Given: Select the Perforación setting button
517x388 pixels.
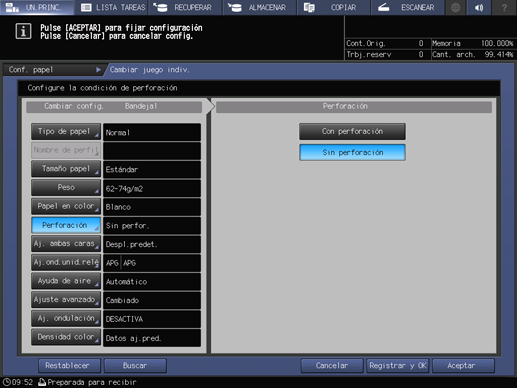Looking at the screenshot, I should coord(66,225).
